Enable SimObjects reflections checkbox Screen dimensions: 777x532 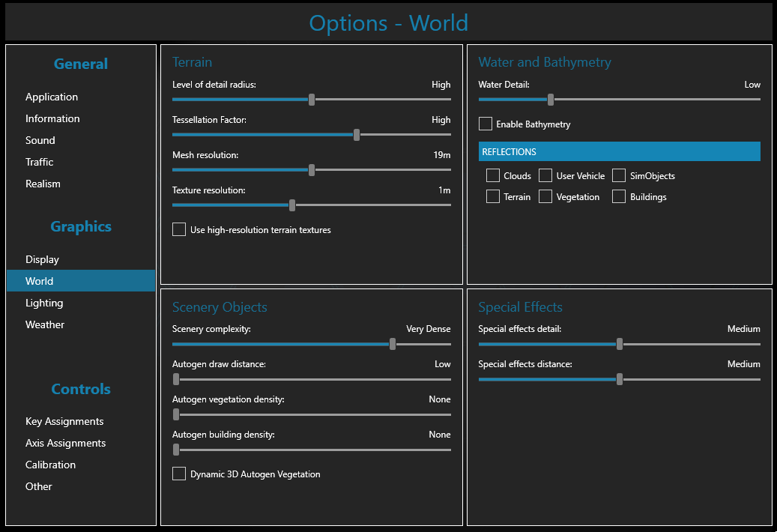(619, 175)
